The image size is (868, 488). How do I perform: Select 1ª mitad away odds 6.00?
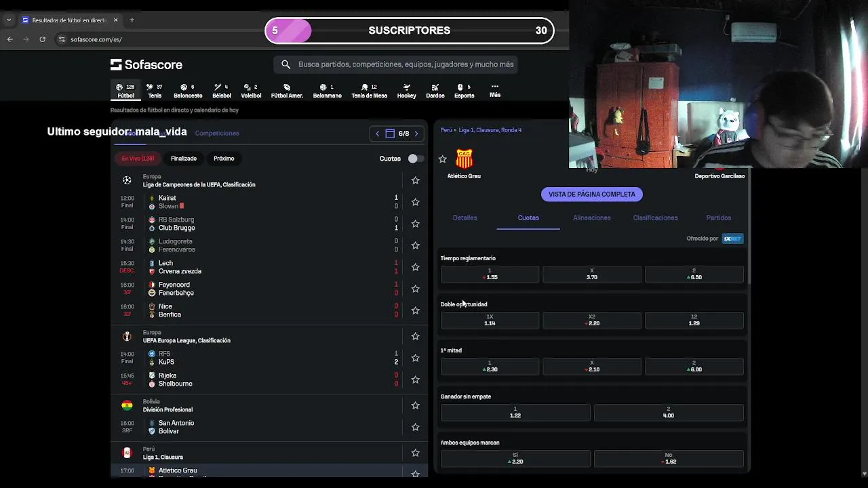point(694,366)
